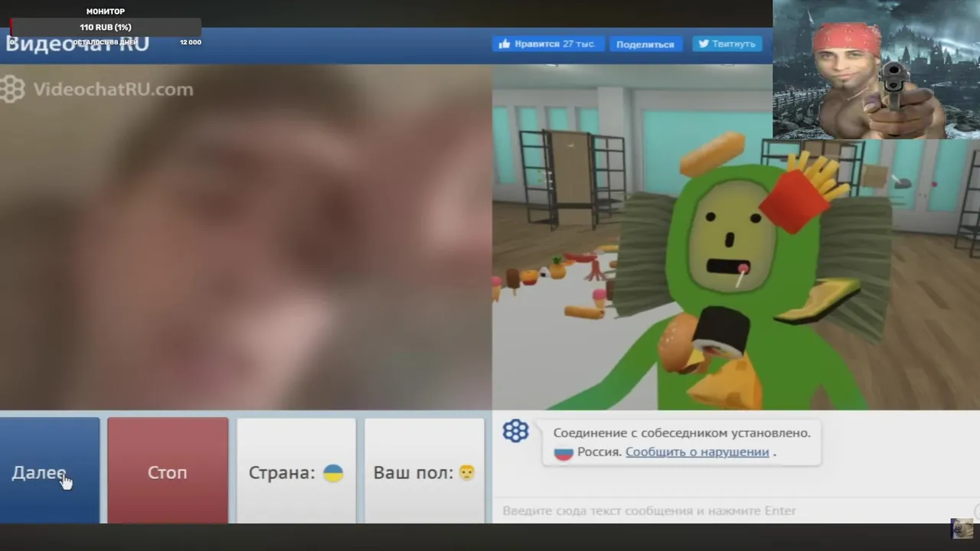Click the small avatar thumbnail at bottom right

962,528
